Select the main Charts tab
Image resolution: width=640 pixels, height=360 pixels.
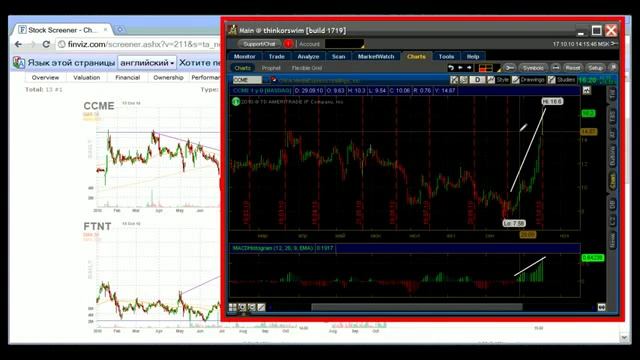pyautogui.click(x=416, y=56)
